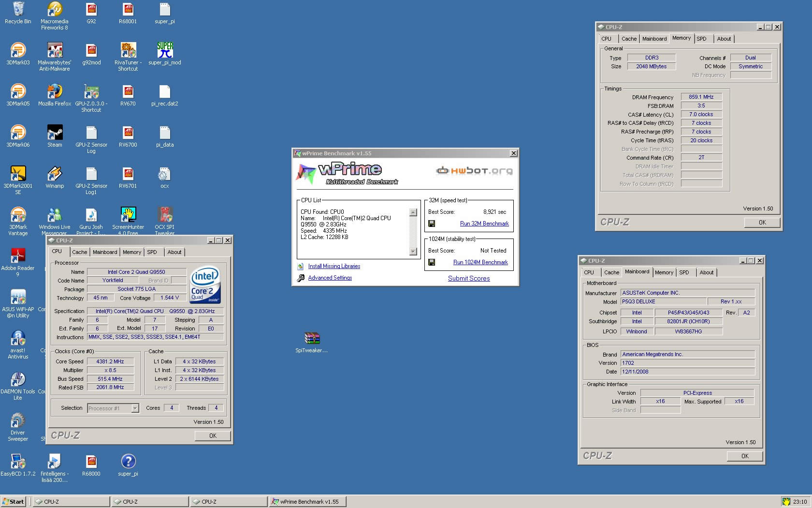
Task: Click OK in memory CPU-Z window
Action: 762,223
